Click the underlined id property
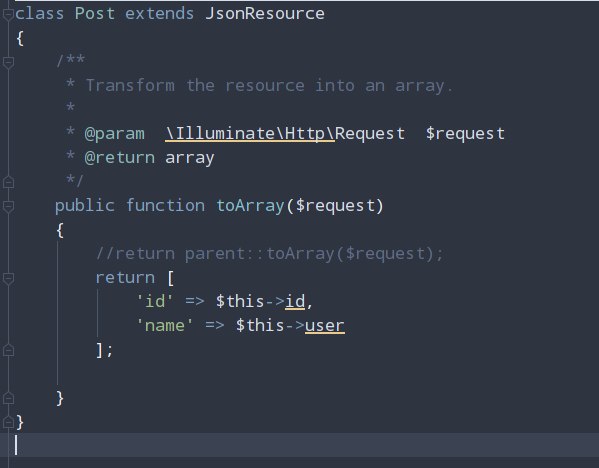 click(x=295, y=301)
